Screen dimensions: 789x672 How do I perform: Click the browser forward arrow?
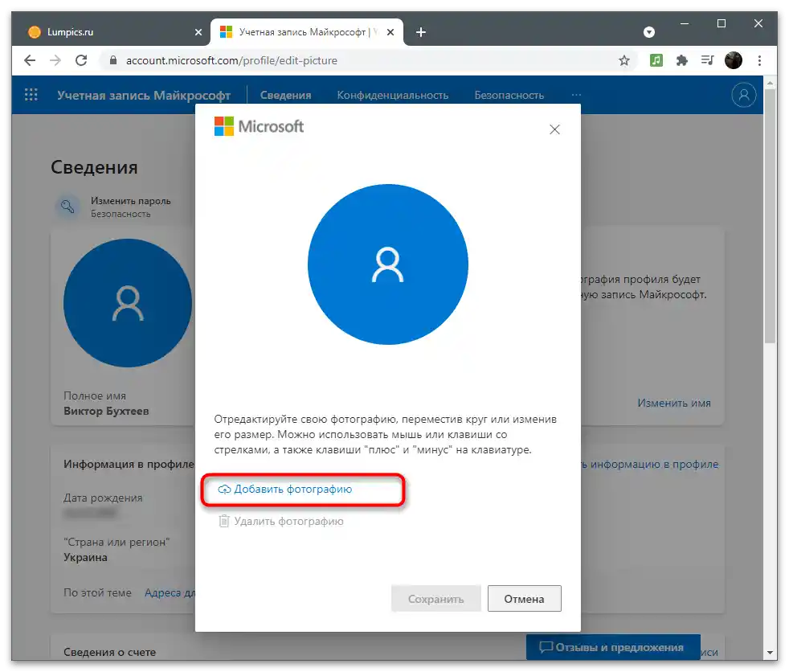(x=55, y=60)
